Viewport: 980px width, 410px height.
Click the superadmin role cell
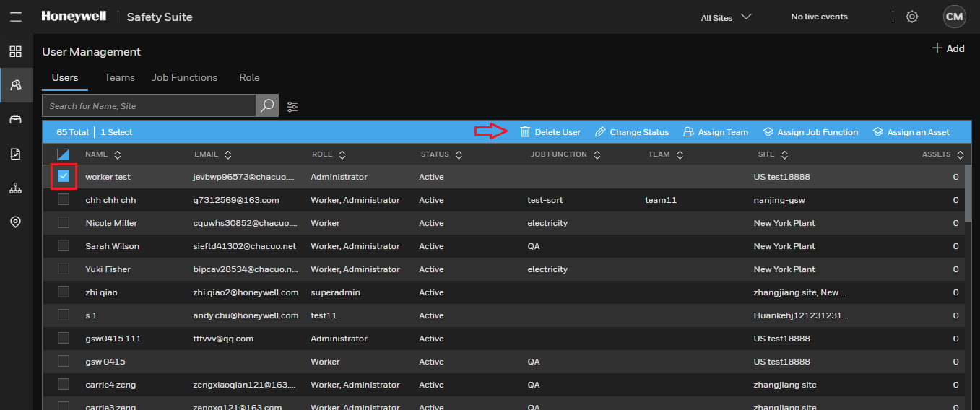(335, 292)
